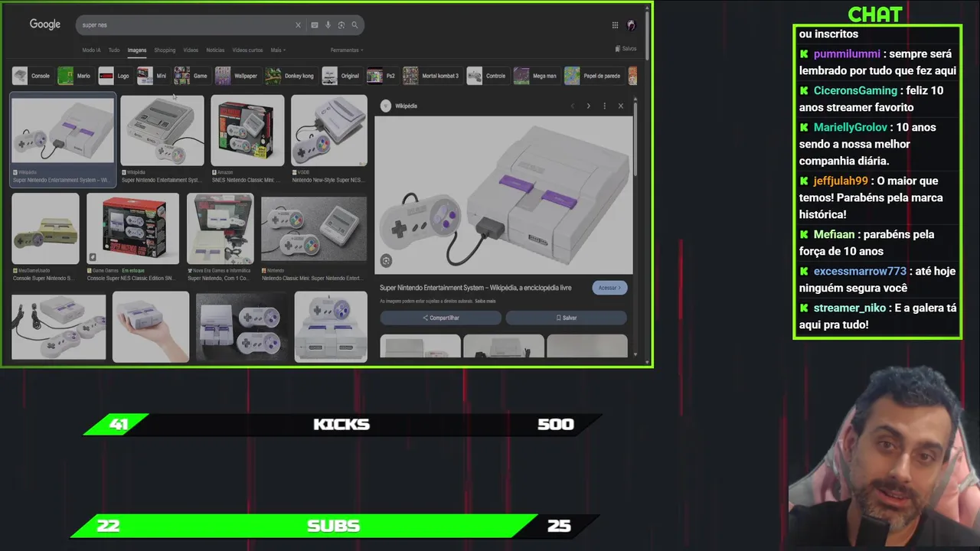The height and width of the screenshot is (551, 980).
Task: Select the Imagens tab
Action: (x=137, y=51)
